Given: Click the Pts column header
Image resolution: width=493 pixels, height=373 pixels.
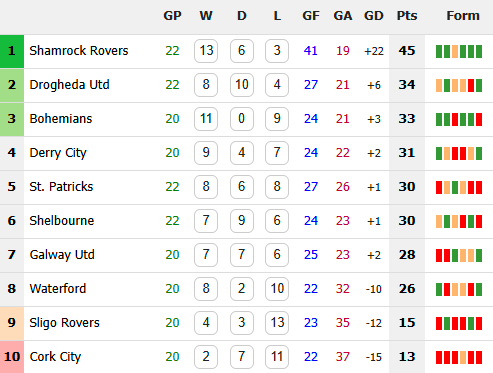Looking at the screenshot, I should click(407, 16).
